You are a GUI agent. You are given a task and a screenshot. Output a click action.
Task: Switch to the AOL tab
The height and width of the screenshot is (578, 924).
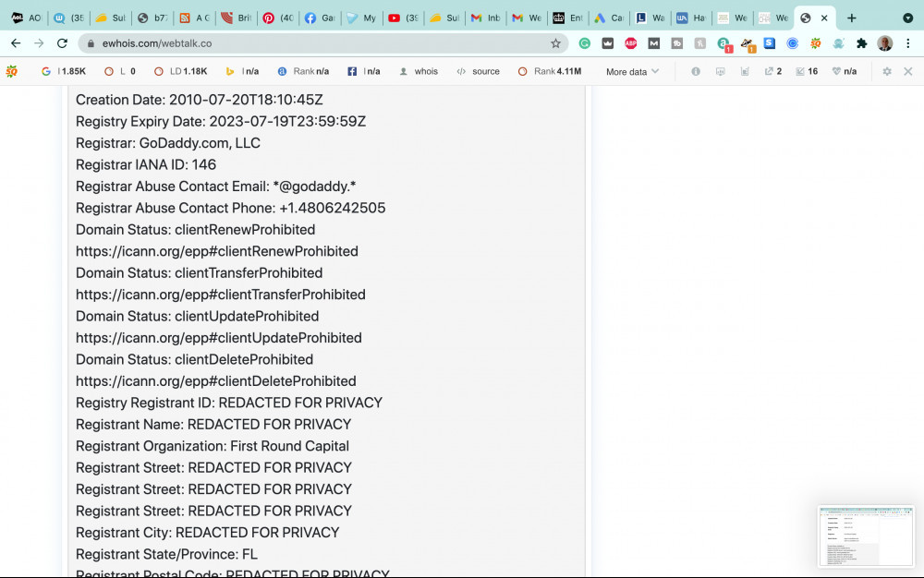(x=26, y=18)
